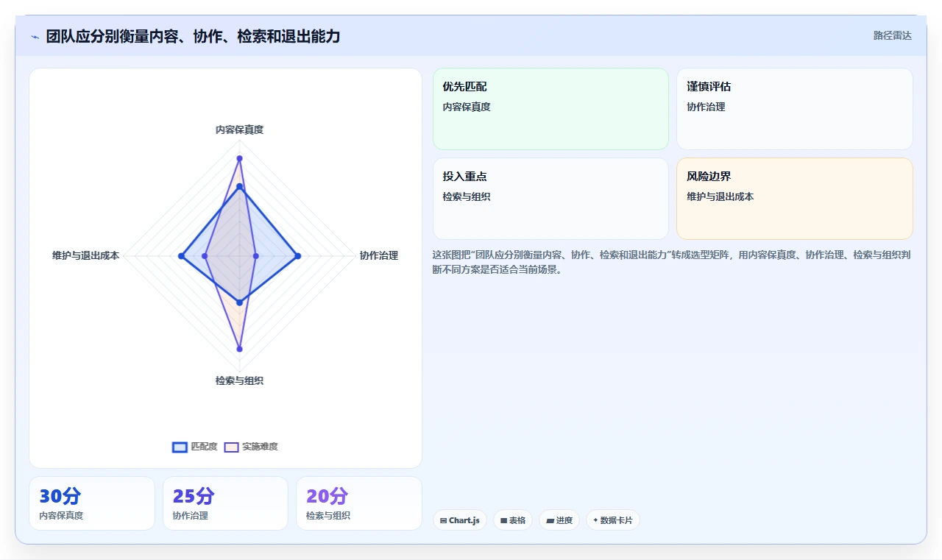Click the 内容保真度 radar axis label
This screenshot has height=560, width=942.
(x=239, y=130)
